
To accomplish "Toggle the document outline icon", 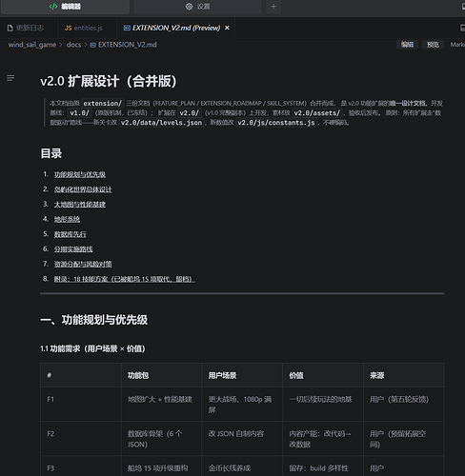I will [10, 78].
